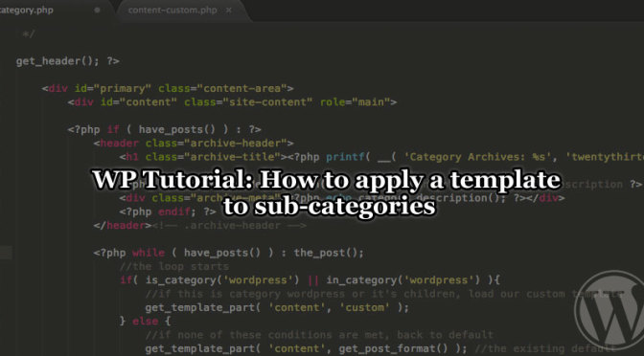Click the div class="archive-meta" line
The height and width of the screenshot is (356, 644).
point(342,198)
